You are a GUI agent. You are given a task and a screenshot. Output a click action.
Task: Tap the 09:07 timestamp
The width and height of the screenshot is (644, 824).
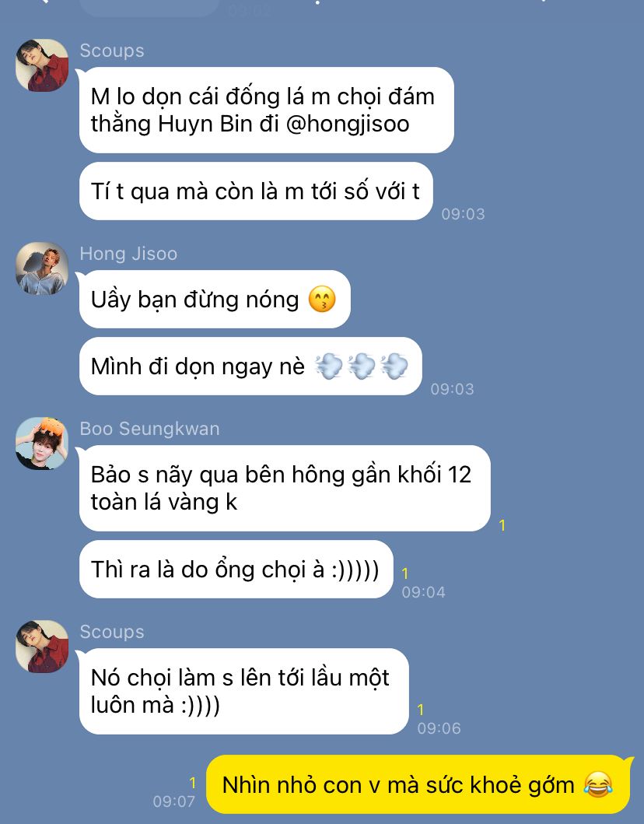coord(174,801)
